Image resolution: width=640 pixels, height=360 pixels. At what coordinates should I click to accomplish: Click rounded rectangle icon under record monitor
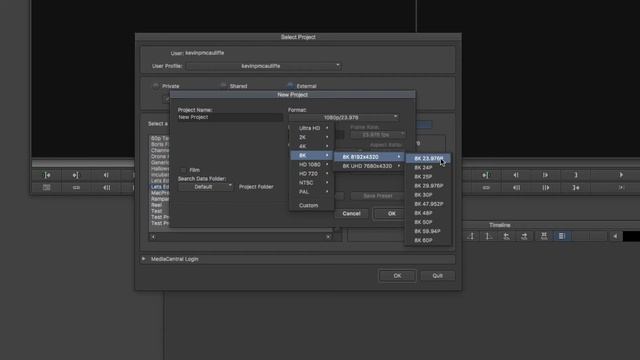(486, 188)
